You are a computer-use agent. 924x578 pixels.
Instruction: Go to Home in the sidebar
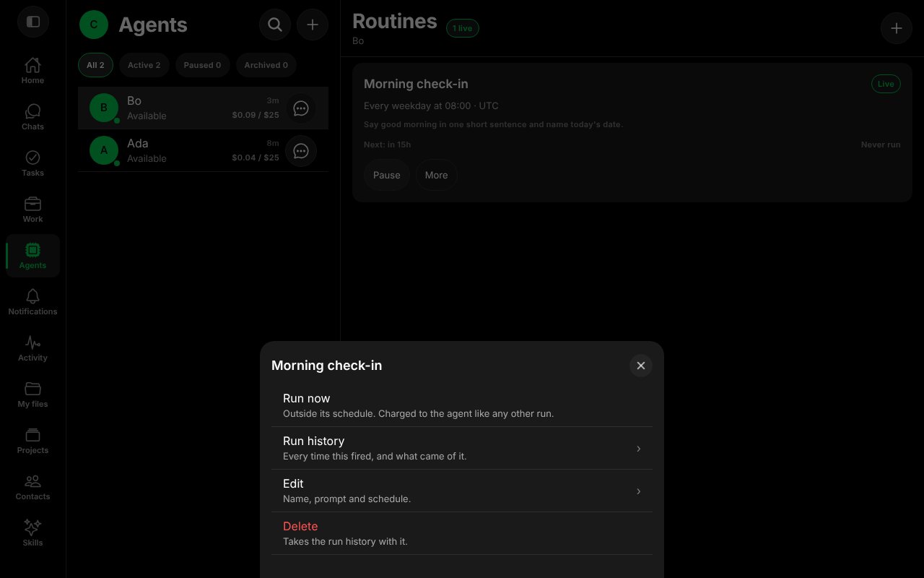point(32,72)
